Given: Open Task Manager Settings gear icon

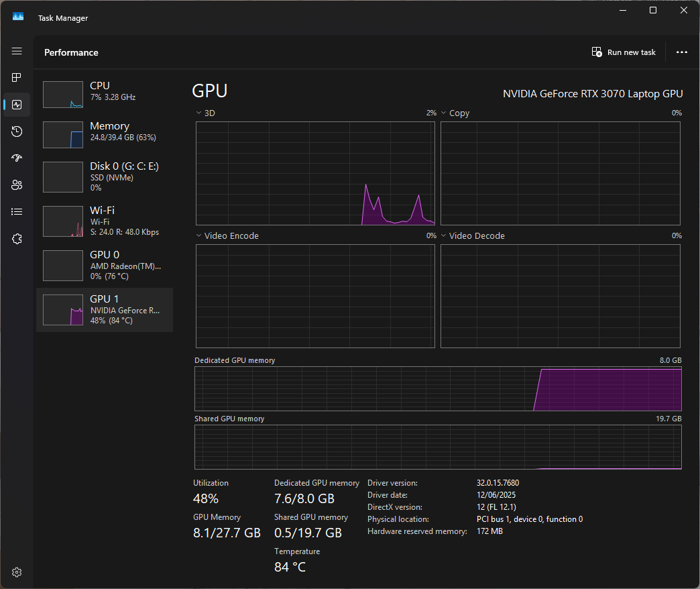Looking at the screenshot, I should (17, 572).
